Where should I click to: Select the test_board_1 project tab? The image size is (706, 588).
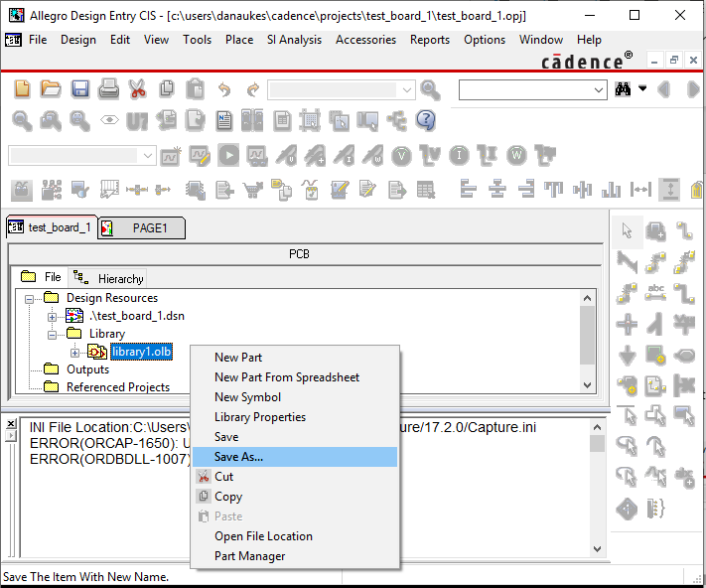click(x=51, y=227)
